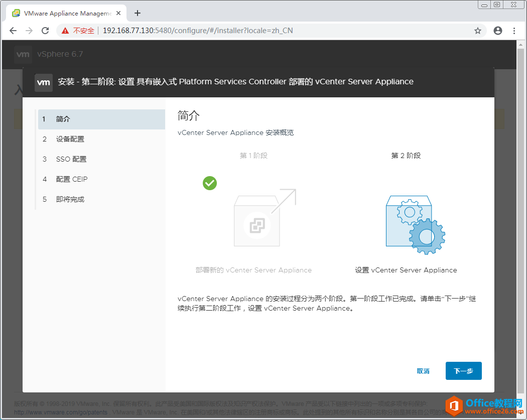Click the green checkmark stage 1 icon
Image resolution: width=527 pixels, height=420 pixels.
tap(210, 183)
